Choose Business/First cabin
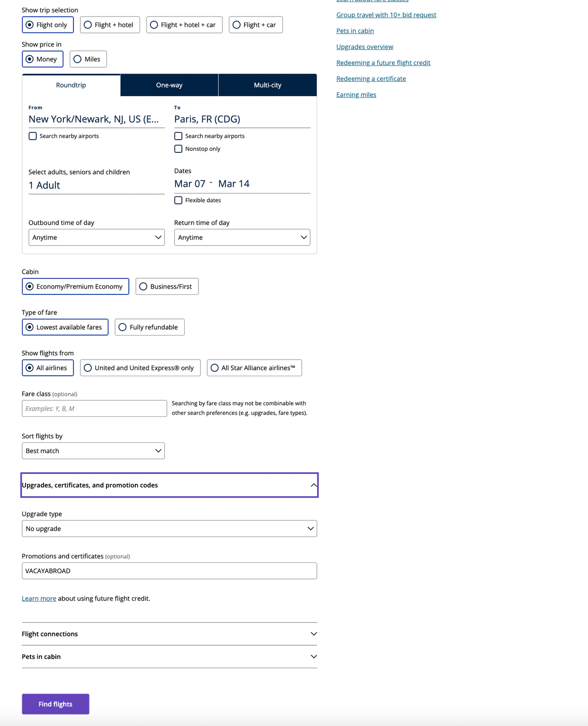Image resolution: width=588 pixels, height=726 pixels. pos(167,286)
